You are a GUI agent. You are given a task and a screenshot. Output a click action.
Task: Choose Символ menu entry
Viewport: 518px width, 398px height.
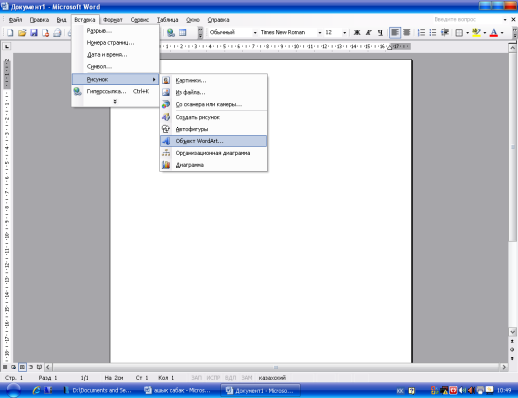(115, 67)
